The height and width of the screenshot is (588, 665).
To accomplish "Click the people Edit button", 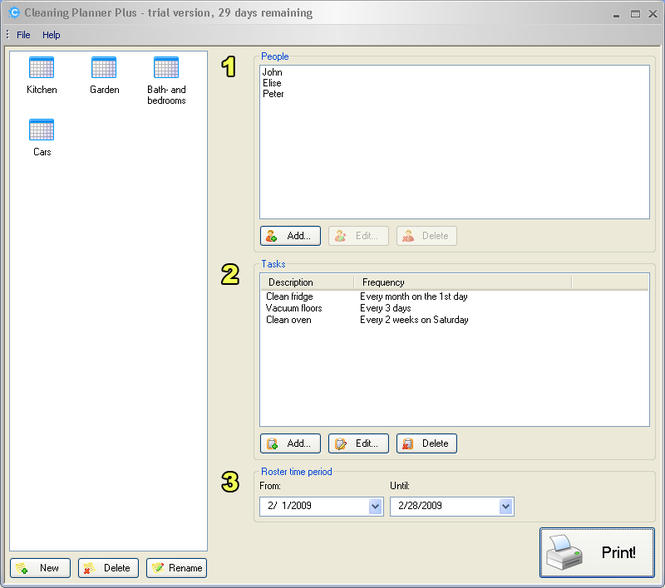I will [358, 236].
